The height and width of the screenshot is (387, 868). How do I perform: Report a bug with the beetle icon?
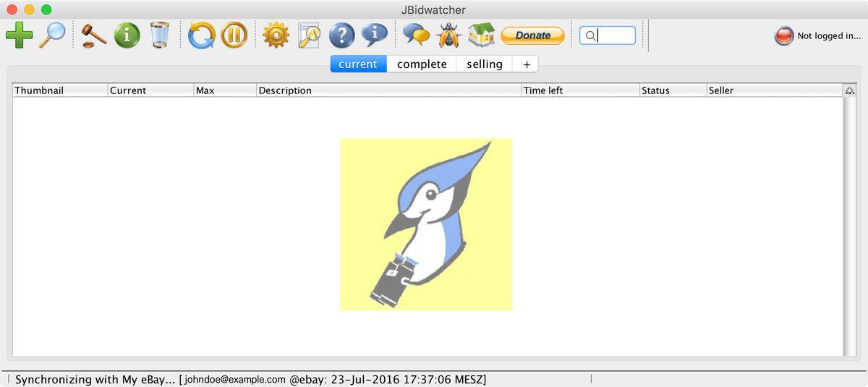pos(448,35)
